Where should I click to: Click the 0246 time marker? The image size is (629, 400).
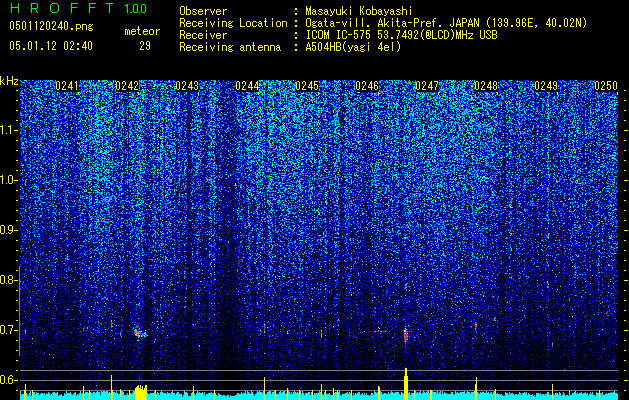367,86
